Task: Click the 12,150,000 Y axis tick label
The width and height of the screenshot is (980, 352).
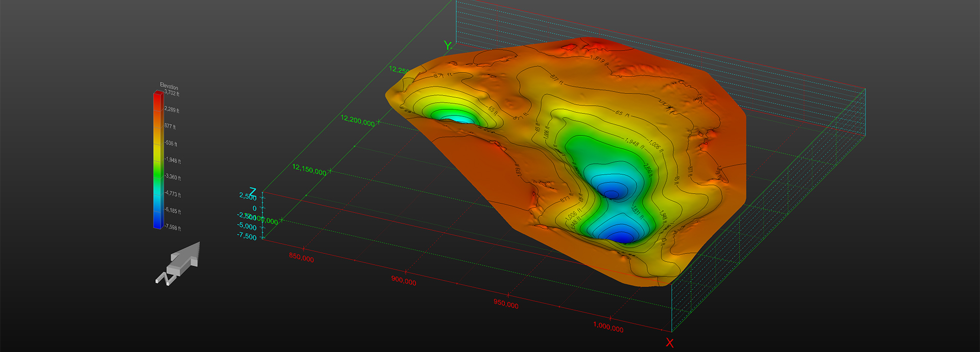Action: point(309,170)
